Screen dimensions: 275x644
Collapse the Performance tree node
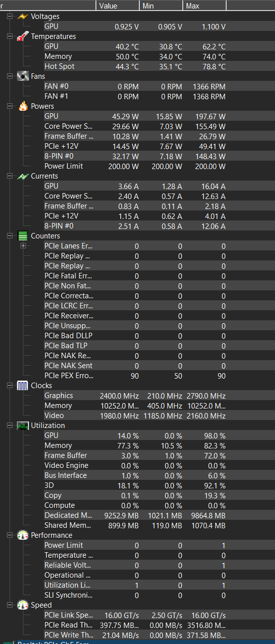[x=10, y=535]
